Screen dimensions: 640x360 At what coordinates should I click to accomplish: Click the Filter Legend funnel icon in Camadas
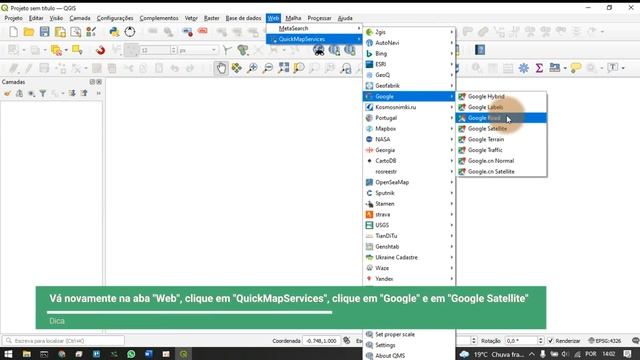43,93
